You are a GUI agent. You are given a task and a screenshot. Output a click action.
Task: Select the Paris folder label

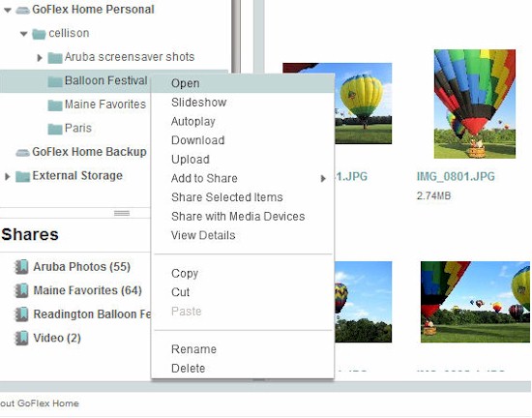78,129
